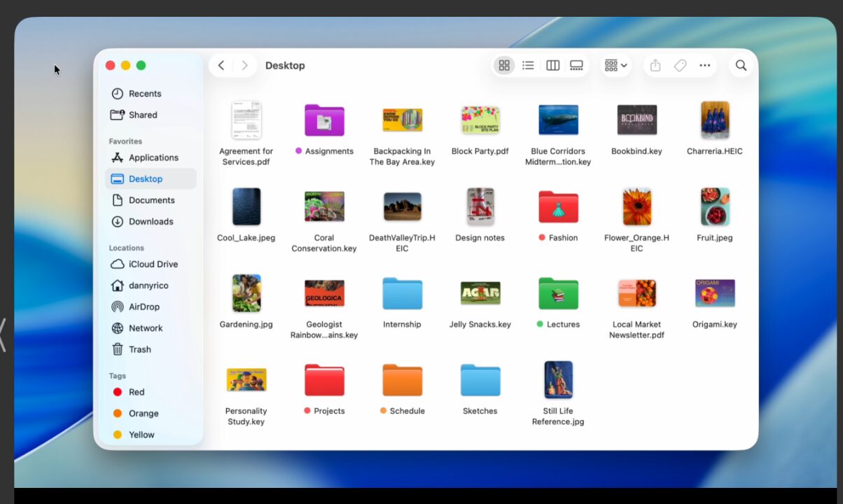Open the item grouping dropdown
Screen dimensions: 843x504
[615, 65]
